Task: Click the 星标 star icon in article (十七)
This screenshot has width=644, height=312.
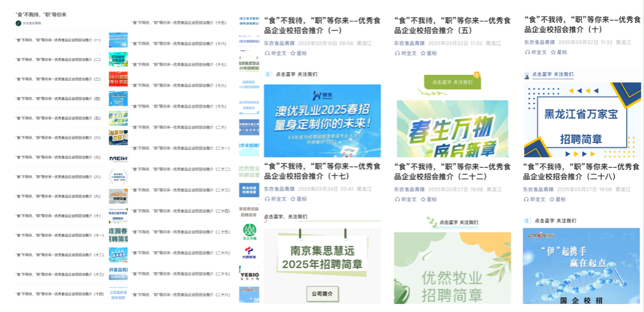Action: pos(293,199)
